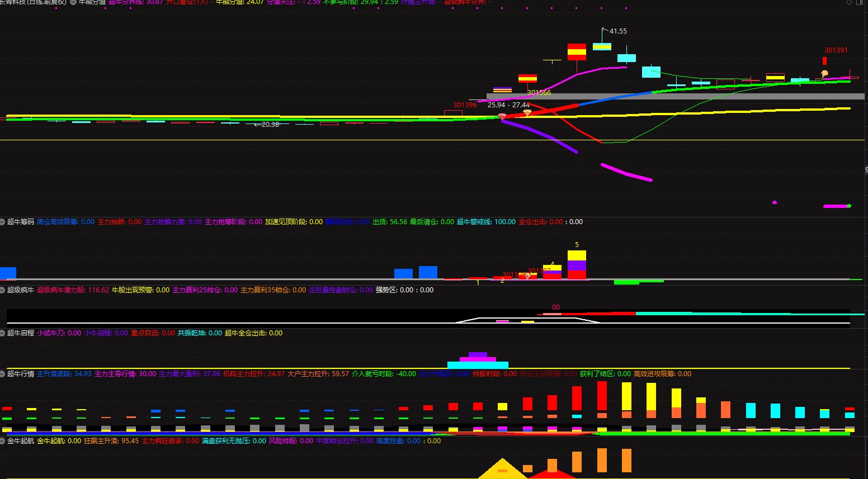Click the 出货: 56.56 value
The height and width of the screenshot is (479, 868).
(390, 222)
